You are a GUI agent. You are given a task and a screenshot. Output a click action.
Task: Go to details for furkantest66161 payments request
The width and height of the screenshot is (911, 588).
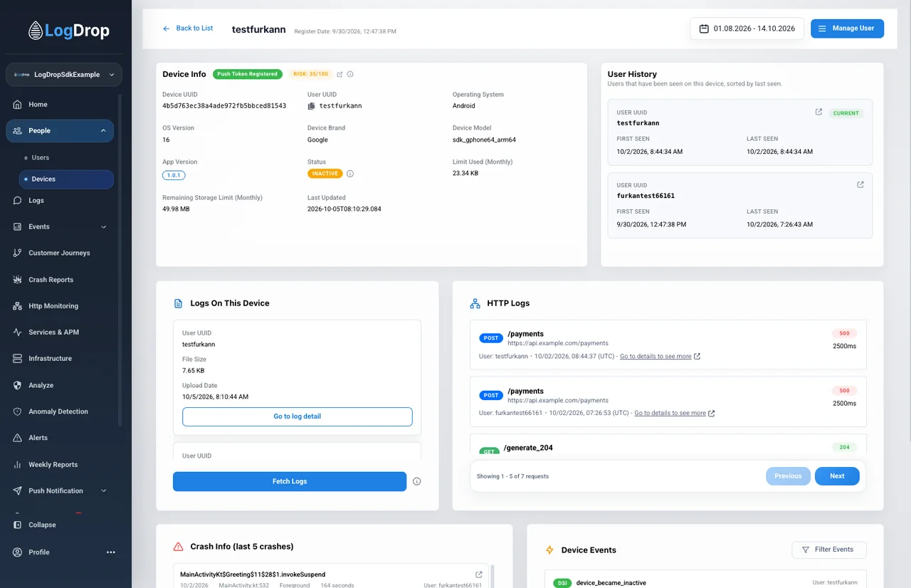(x=675, y=413)
